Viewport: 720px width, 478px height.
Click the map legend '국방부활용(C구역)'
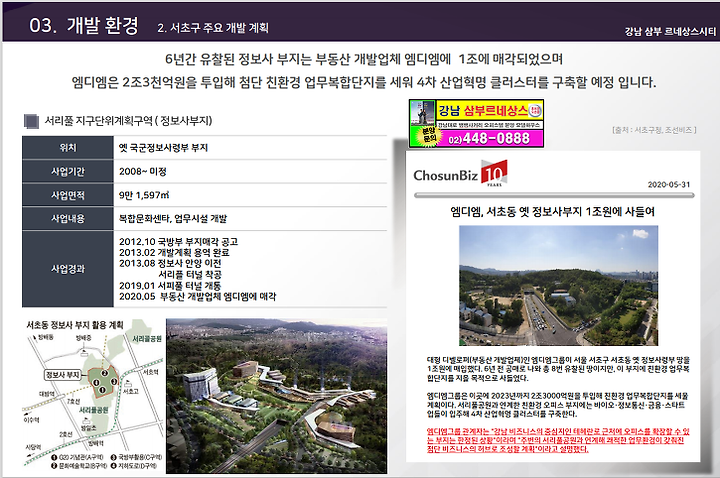(137, 457)
